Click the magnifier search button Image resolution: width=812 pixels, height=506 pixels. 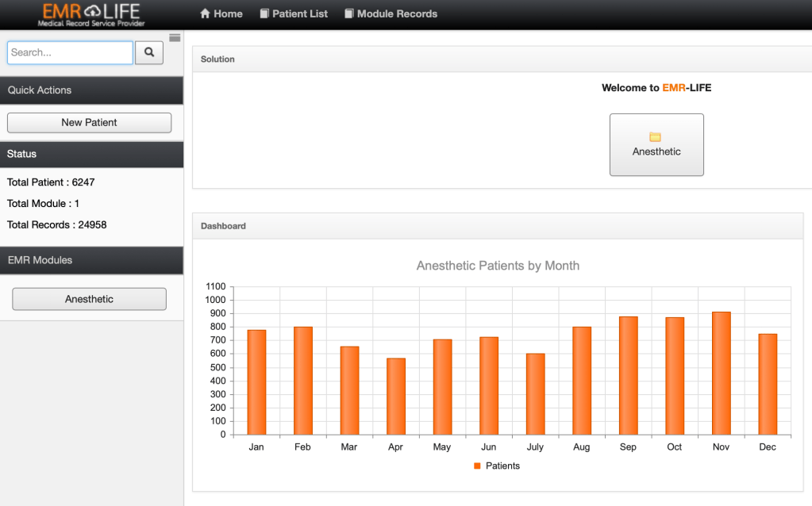(149, 53)
